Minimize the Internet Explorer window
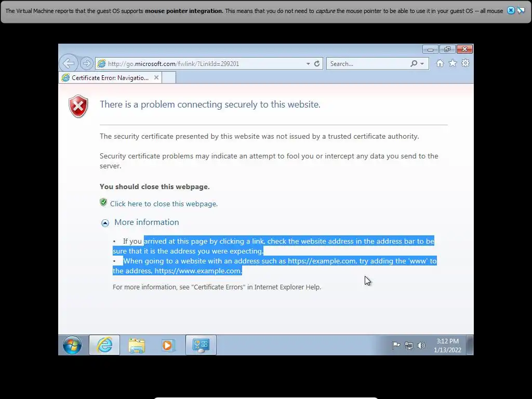 430,49
